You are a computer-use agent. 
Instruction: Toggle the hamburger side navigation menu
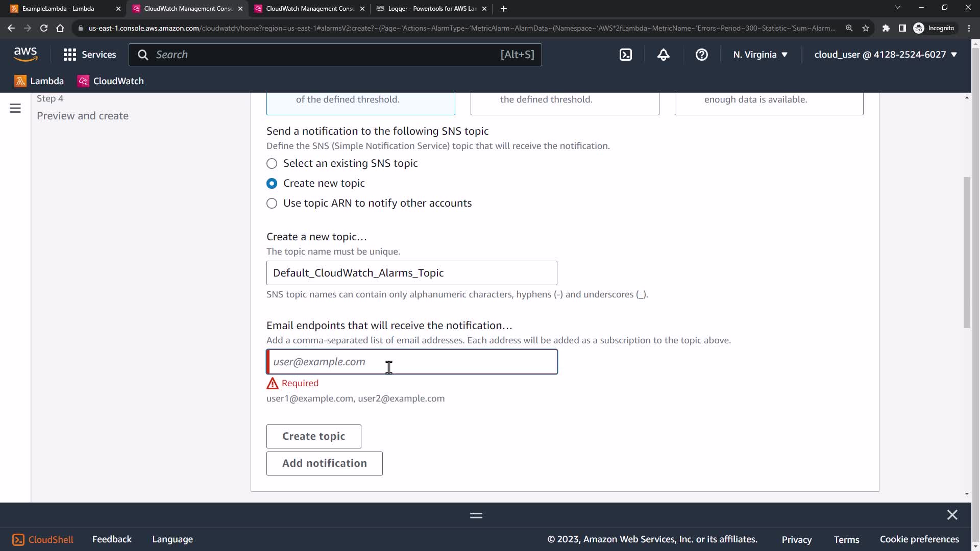click(x=15, y=108)
